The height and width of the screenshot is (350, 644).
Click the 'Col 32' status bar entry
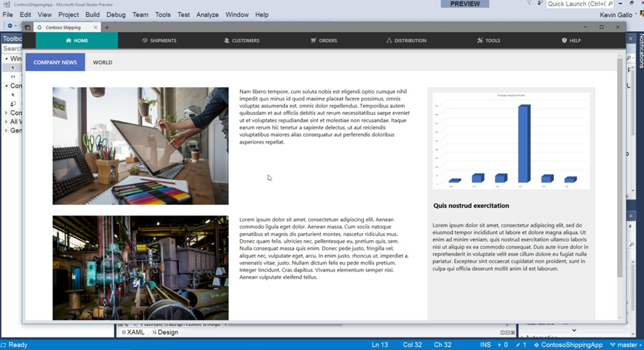point(412,345)
